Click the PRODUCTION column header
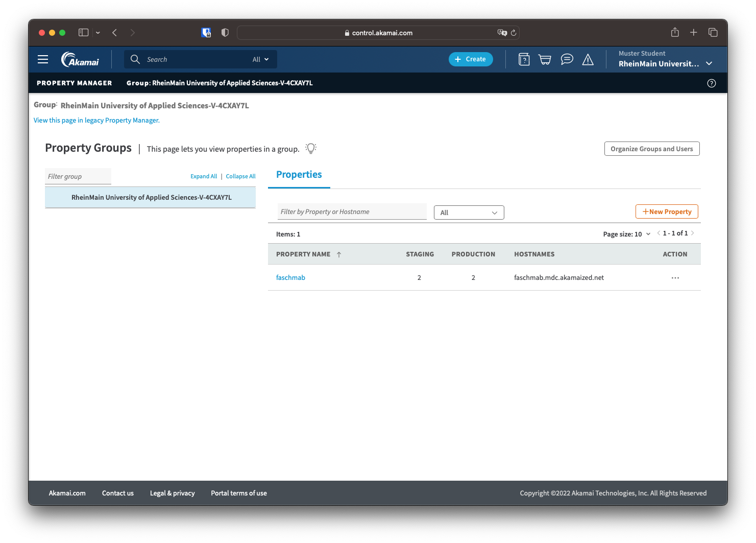 (473, 254)
